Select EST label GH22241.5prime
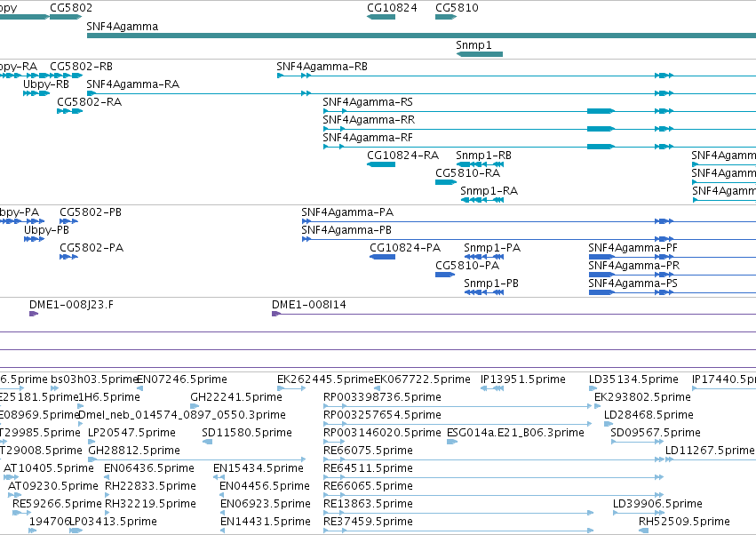756x535 pixels. click(236, 397)
